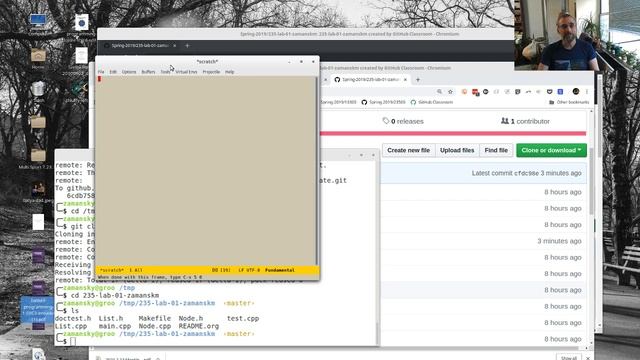Open the Buffers menu in Emacs
640x360 pixels.
148,72
